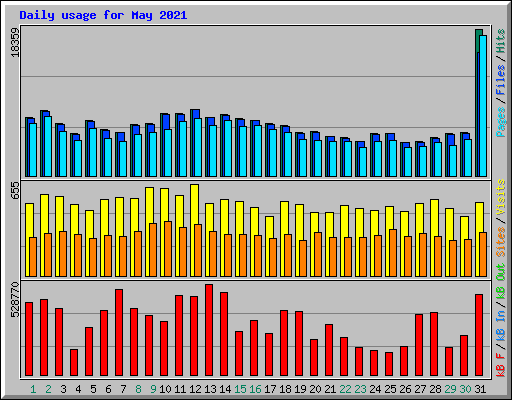
Task: Click day label 25 on the x-axis
Action: pyautogui.click(x=390, y=389)
